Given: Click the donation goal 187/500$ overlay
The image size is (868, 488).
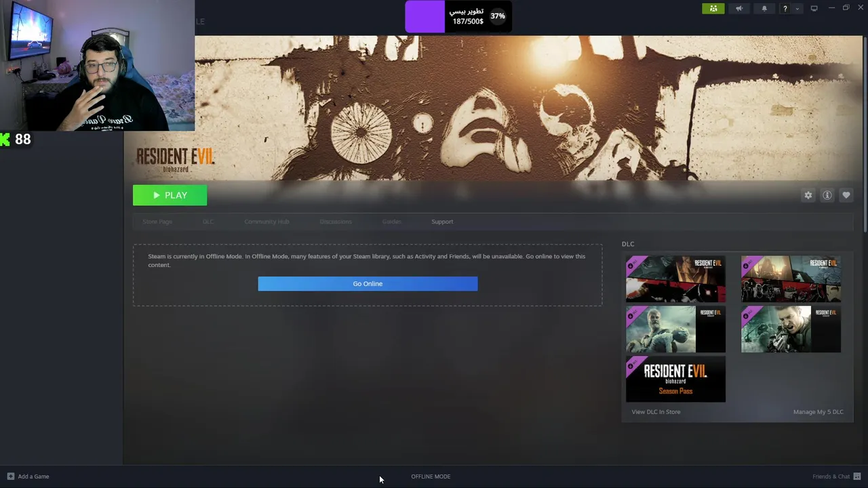Looking at the screenshot, I should point(458,16).
